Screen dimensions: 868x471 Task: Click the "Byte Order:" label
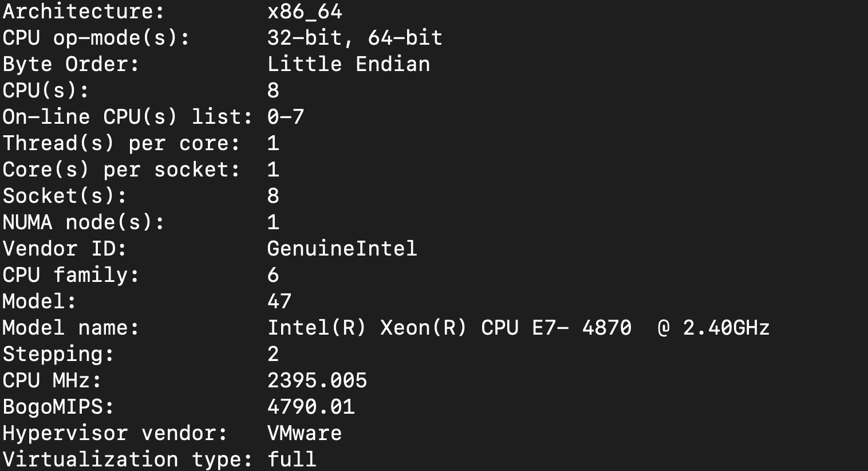tap(71, 64)
